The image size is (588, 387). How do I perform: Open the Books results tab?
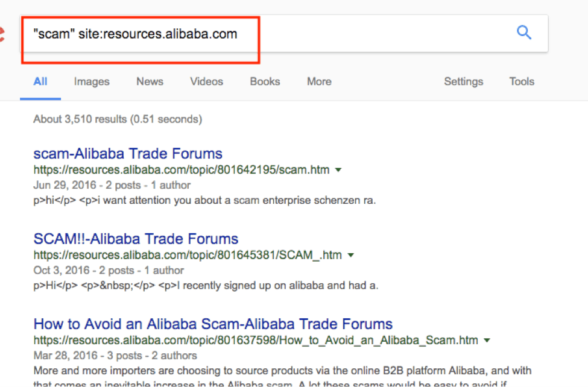[265, 81]
